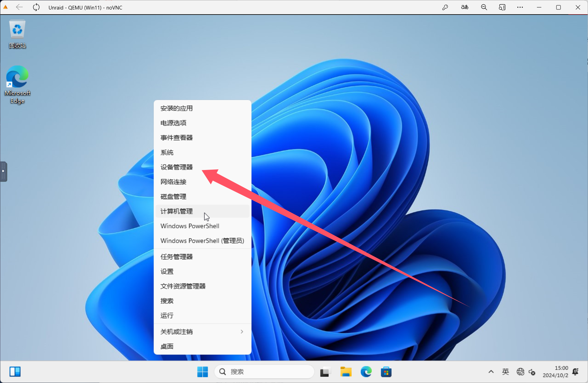Screen dimensions: 588x383
Task: Open the widgets panel icon
Action: pyautogui.click(x=15, y=372)
